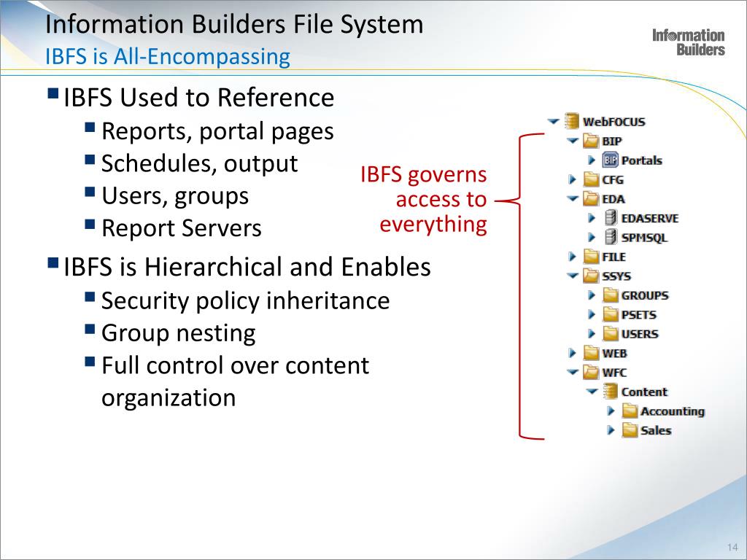Click the bullet 'Users, groups'

click(175, 196)
